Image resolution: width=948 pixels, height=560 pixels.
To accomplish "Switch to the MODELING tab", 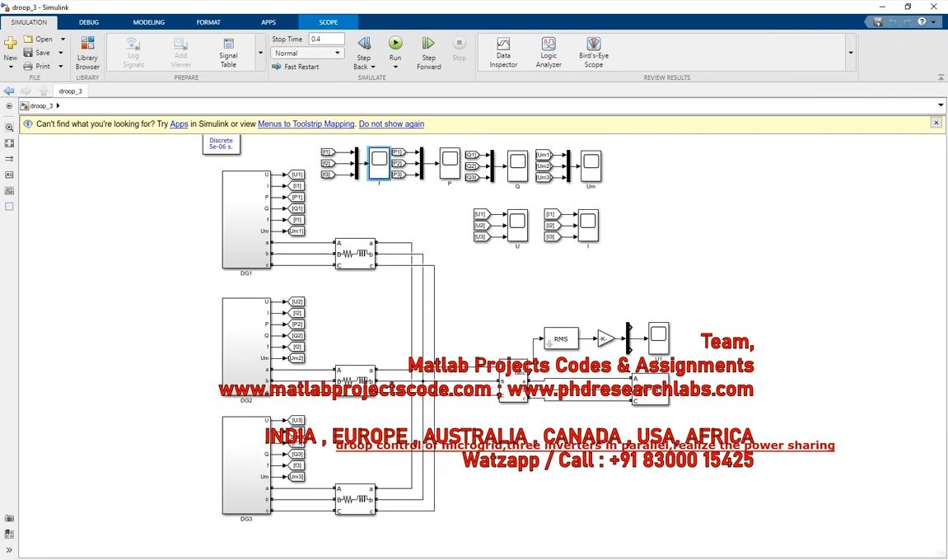I will pyautogui.click(x=148, y=22).
